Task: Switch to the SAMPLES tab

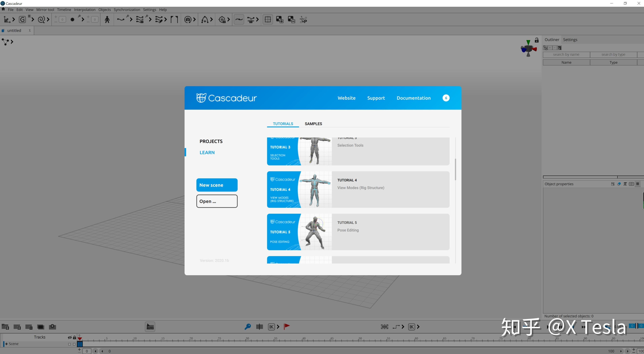Action: pos(313,124)
